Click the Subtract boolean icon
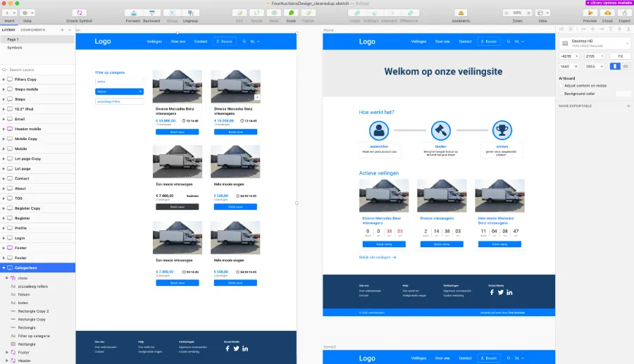The width and height of the screenshot is (634, 364). tap(375, 13)
